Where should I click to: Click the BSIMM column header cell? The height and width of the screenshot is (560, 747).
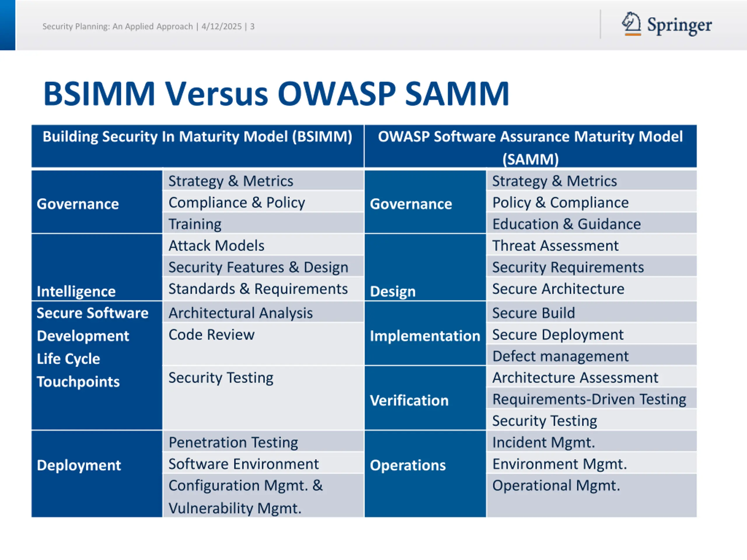(198, 146)
